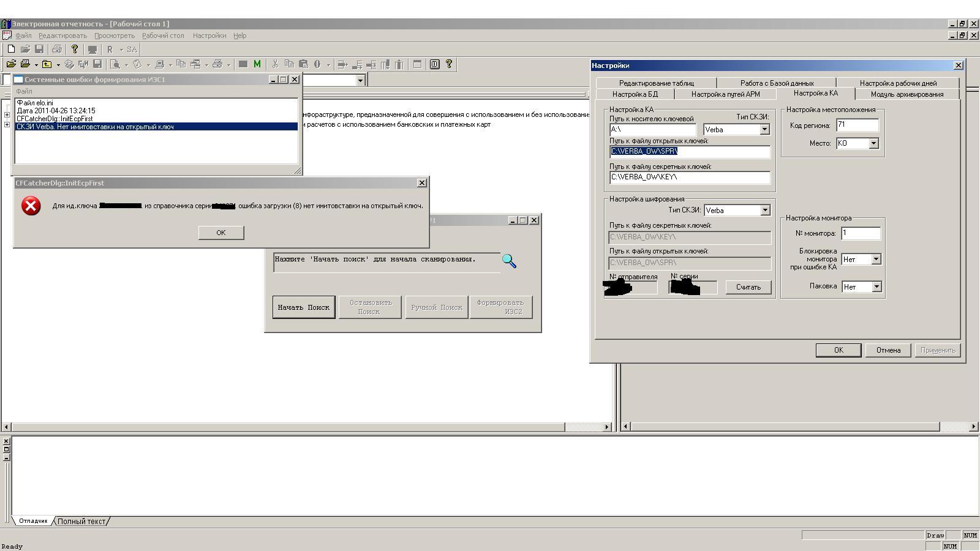Open the Блокировка монитора dropdown

pyautogui.click(x=876, y=260)
